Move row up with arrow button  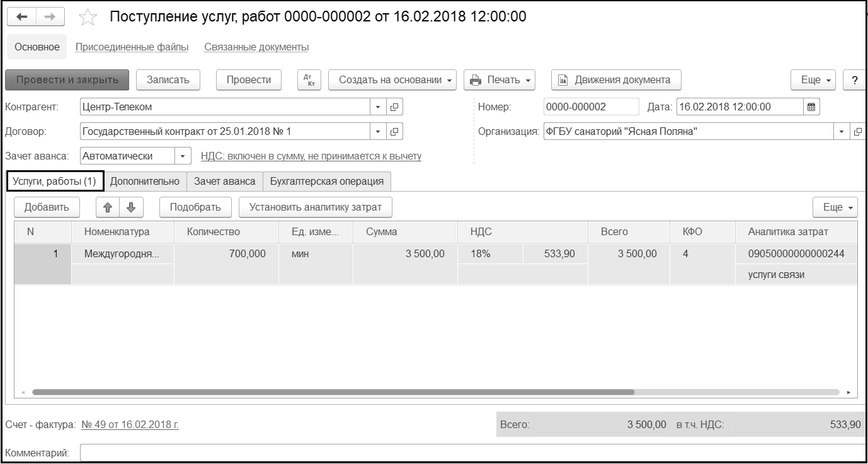(108, 207)
